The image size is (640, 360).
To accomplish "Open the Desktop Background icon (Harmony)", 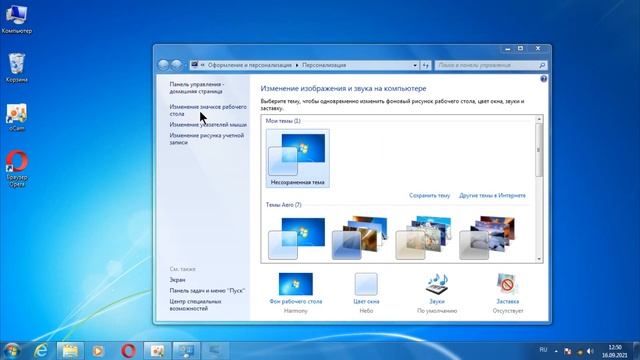I will (x=296, y=284).
